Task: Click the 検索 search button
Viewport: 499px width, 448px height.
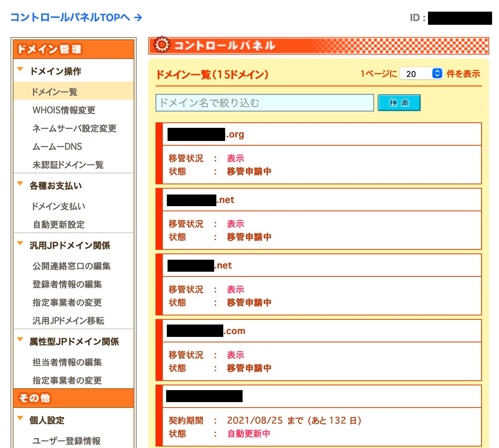Action: [399, 103]
